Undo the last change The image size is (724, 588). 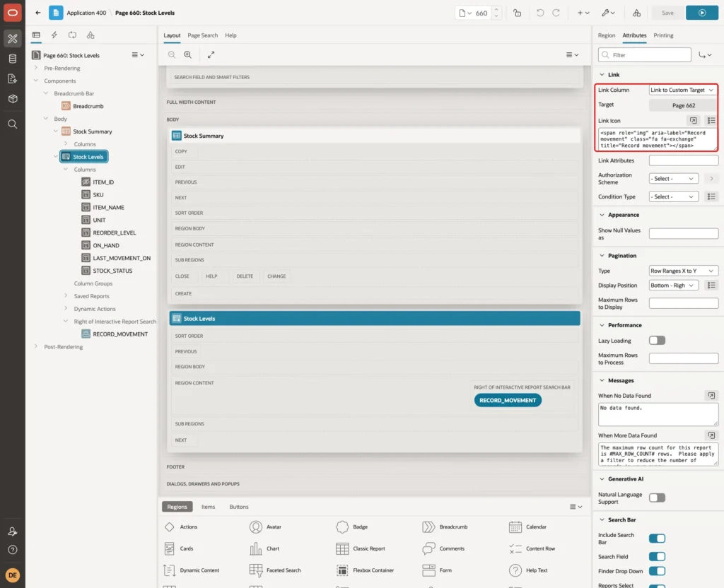[x=539, y=13]
